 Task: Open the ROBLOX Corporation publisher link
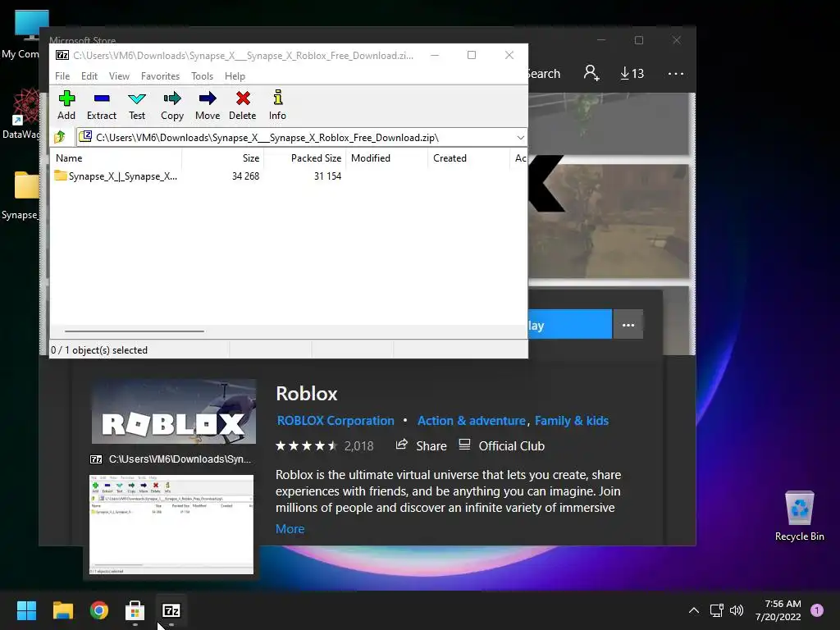(x=336, y=421)
